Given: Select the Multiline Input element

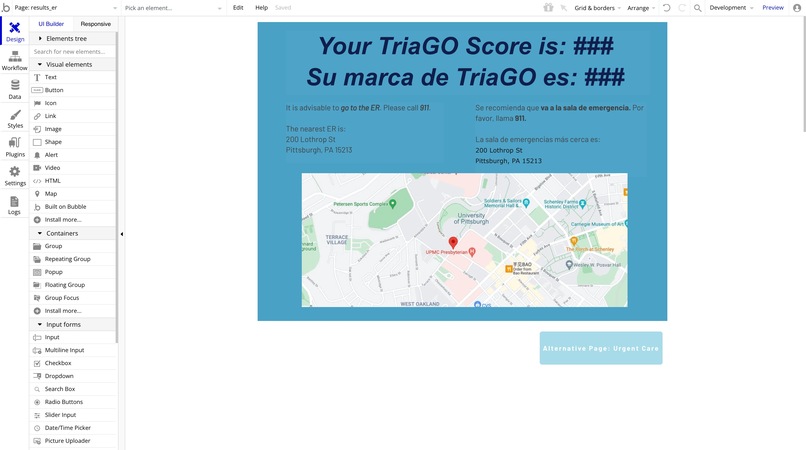Looking at the screenshot, I should tap(73, 350).
